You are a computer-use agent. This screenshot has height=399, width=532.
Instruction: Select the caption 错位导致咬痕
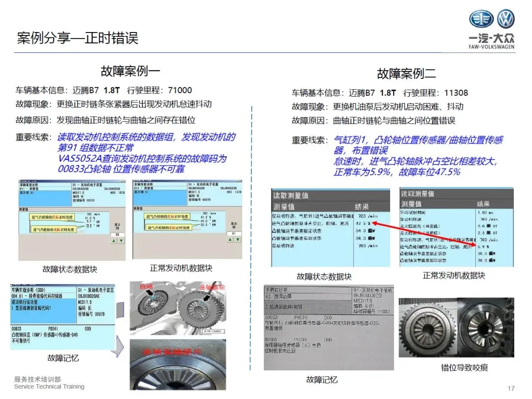(464, 367)
